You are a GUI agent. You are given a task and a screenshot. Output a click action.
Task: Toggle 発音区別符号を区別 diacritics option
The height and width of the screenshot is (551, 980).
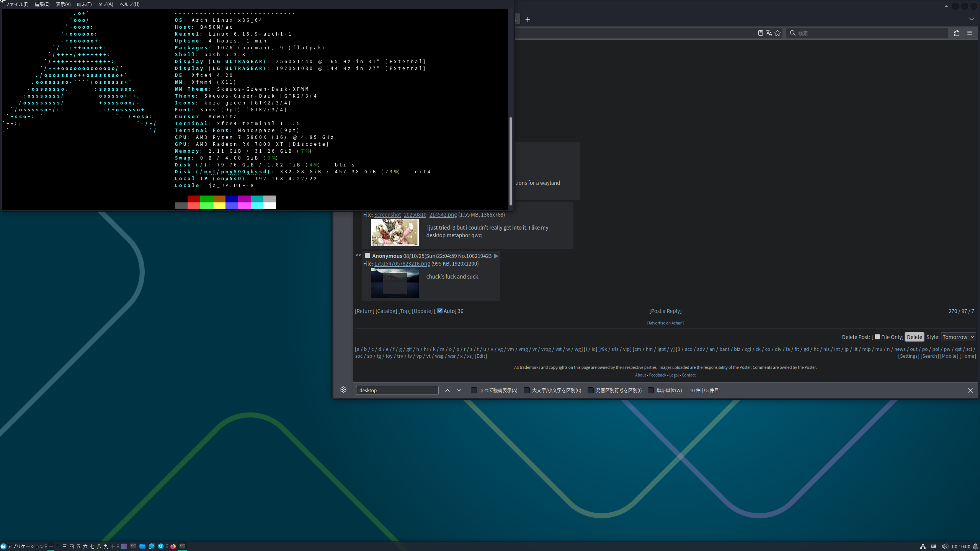click(591, 390)
